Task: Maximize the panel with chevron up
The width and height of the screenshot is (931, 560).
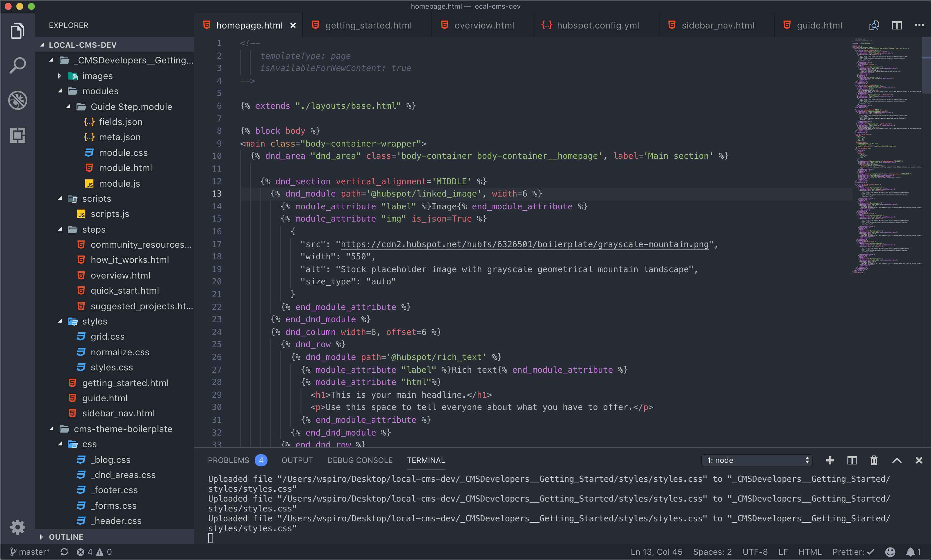Action: tap(897, 460)
